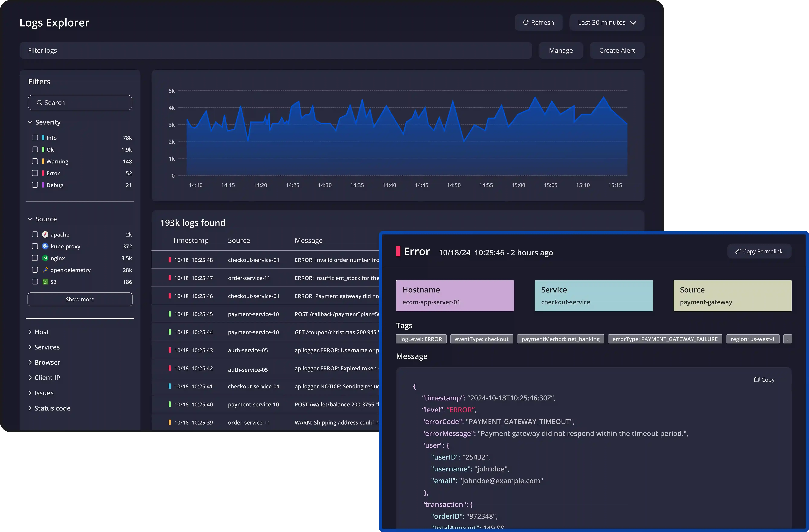Click the kube-proxy Kubernetes icon
The height and width of the screenshot is (532, 809).
45,246
